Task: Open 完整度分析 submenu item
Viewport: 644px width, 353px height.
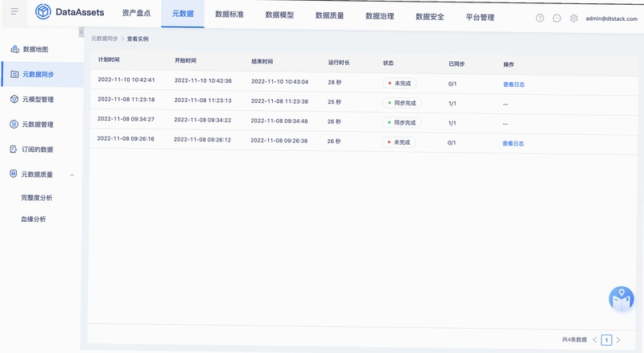Action: tap(37, 198)
